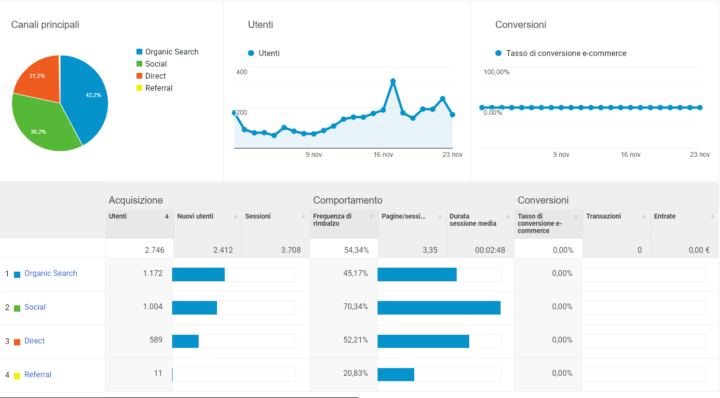Click Direct bounce rate 52,21%
The height and width of the screenshot is (398, 720).
pyautogui.click(x=355, y=340)
